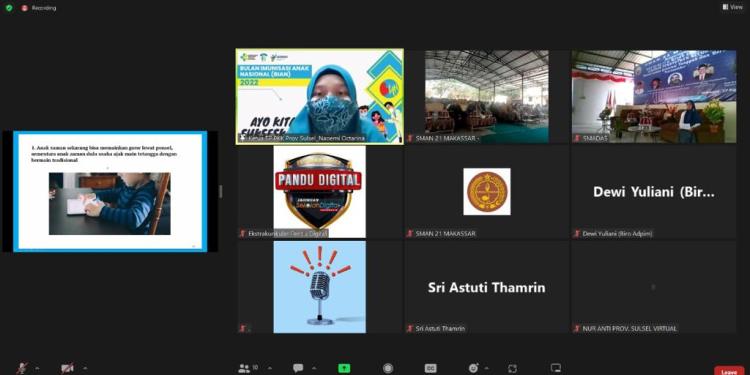Select SMAN 21 MAKASSAR logo tile
The width and height of the screenshot is (750, 375).
487,191
